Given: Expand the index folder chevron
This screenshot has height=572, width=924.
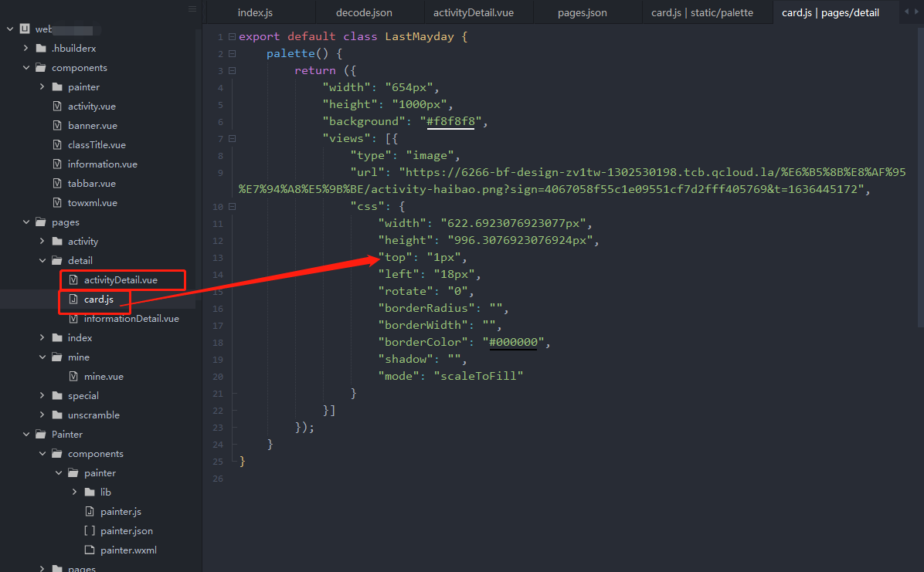Looking at the screenshot, I should coord(42,337).
